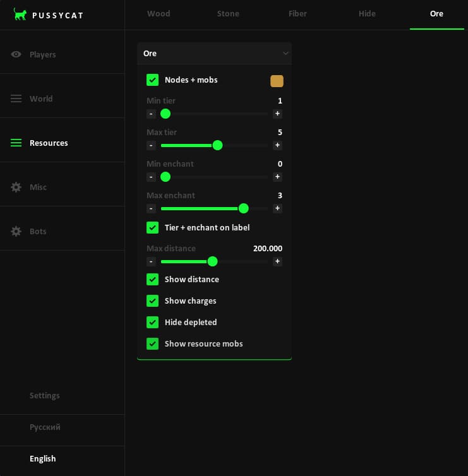Switch to the Wood tab
The width and height of the screenshot is (468, 476).
[159, 14]
